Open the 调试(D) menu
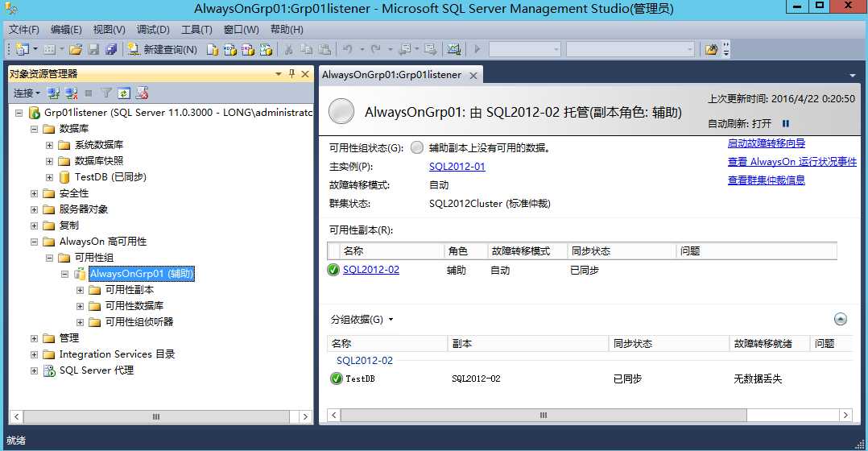 [x=153, y=29]
